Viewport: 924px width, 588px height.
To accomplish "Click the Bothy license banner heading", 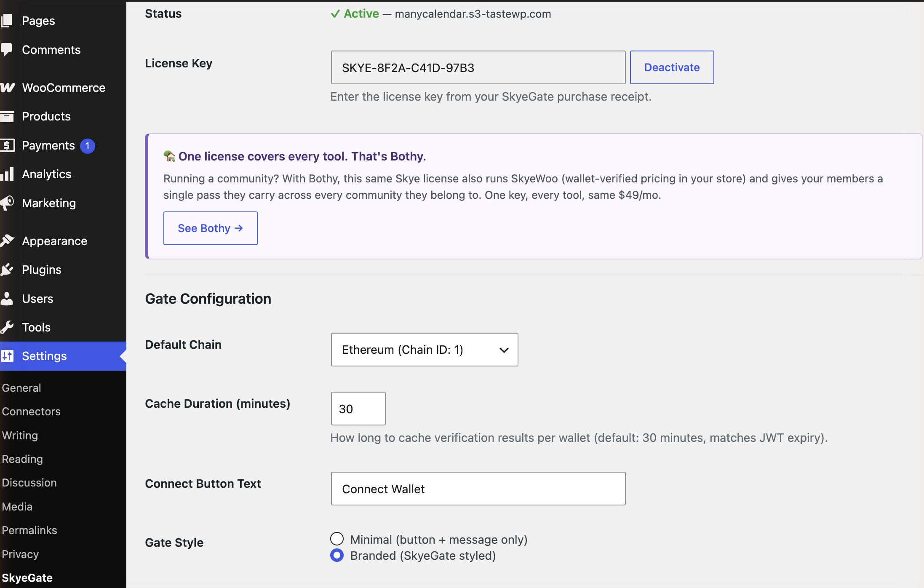I will (x=302, y=156).
